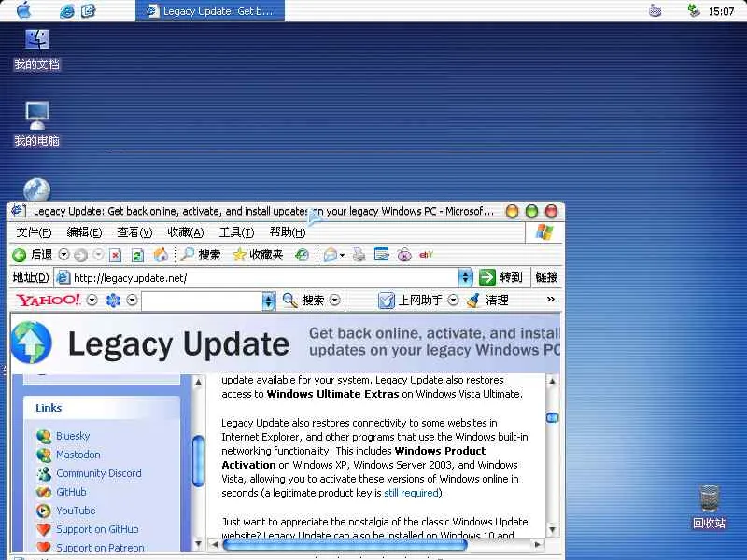The image size is (747, 560).
Task: Click the green Back arrow button
Action: coord(19,255)
